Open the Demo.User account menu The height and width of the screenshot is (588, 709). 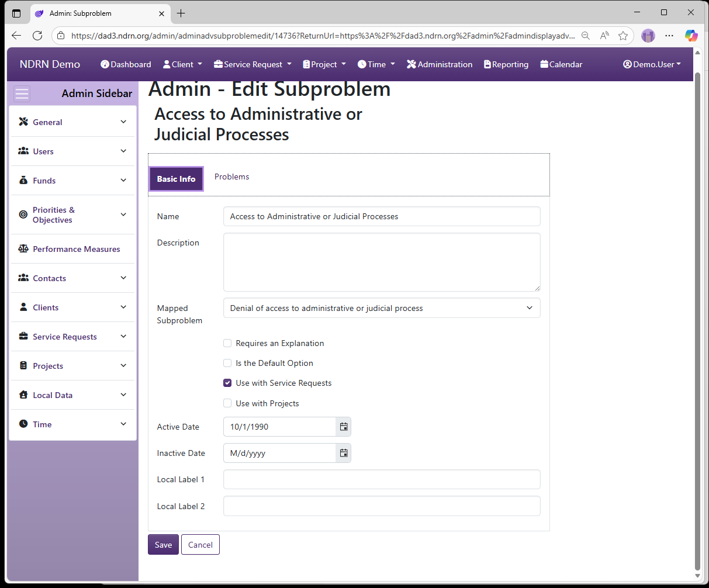click(652, 64)
